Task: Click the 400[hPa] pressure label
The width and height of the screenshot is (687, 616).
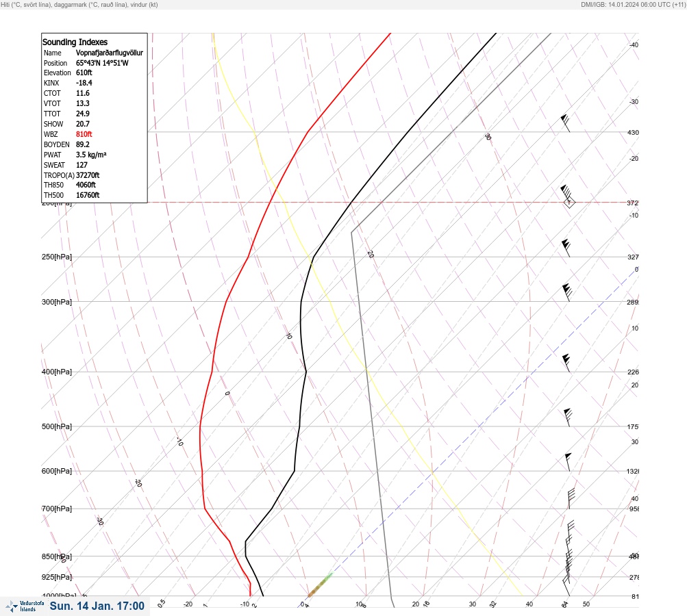Action: point(57,372)
